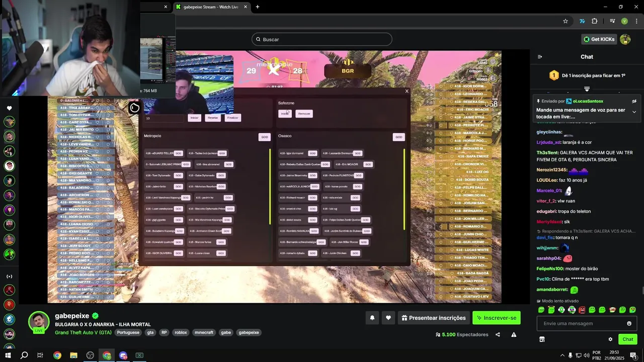Expand the leaderboard banner handle below subscription text
The height and width of the screenshot is (362, 644).
tap(587, 89)
